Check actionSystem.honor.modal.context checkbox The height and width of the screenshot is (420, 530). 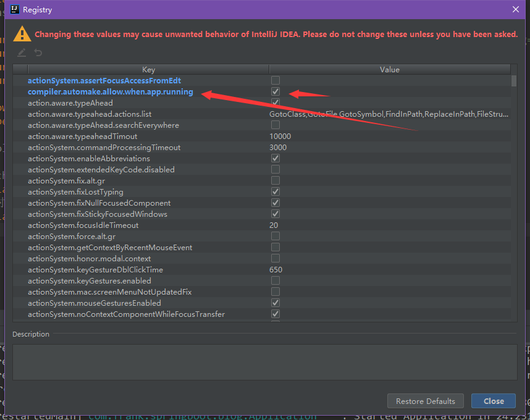point(276,259)
